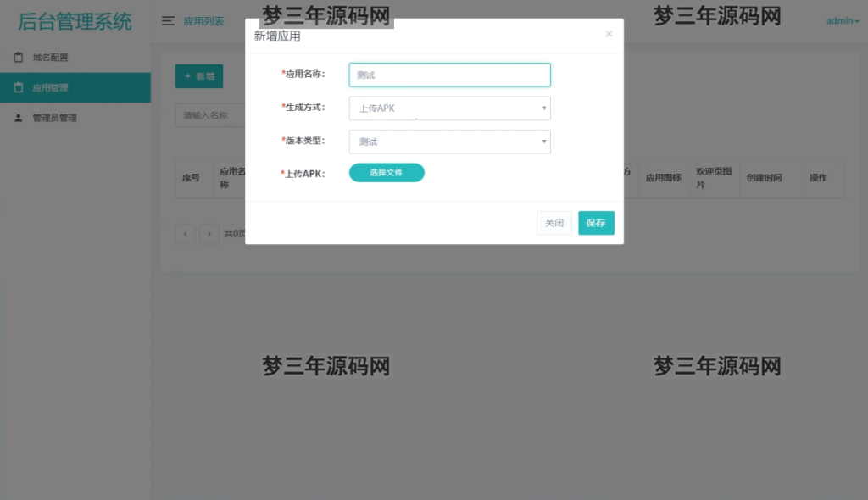Click the 新增应用 dialog title

pyautogui.click(x=277, y=36)
